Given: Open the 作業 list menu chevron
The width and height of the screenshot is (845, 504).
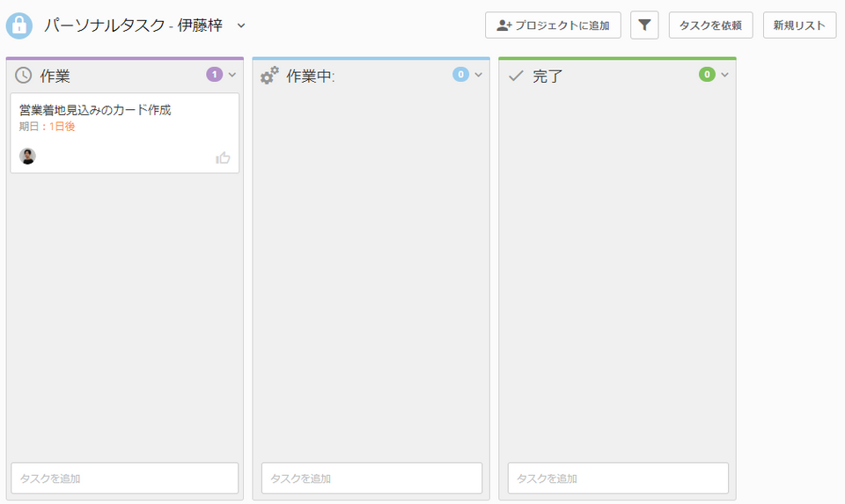Looking at the screenshot, I should tap(232, 75).
